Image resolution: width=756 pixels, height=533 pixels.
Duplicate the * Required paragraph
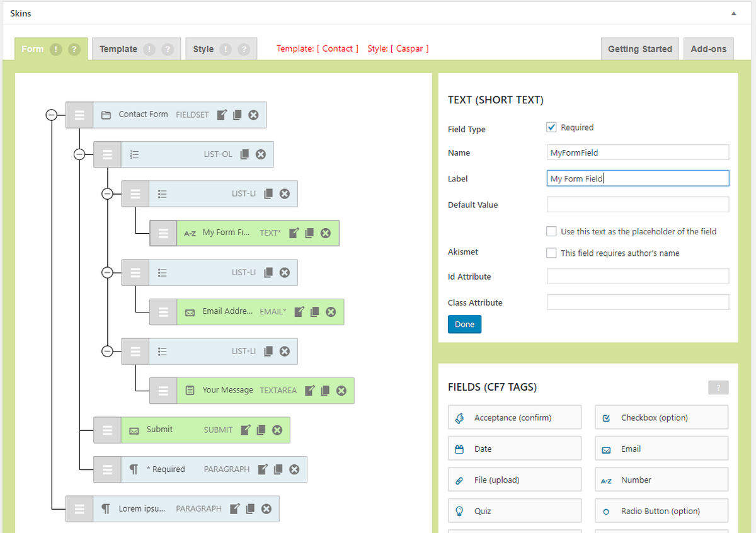278,469
